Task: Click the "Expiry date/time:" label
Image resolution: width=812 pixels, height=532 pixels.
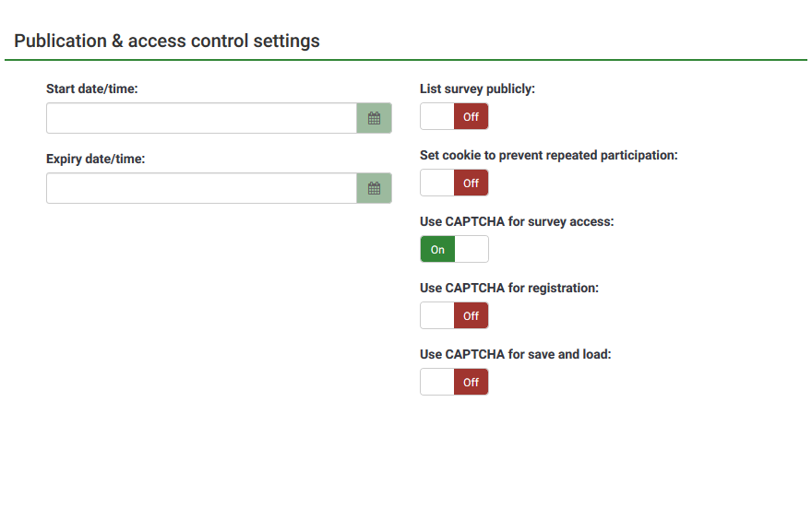Action: [x=96, y=159]
